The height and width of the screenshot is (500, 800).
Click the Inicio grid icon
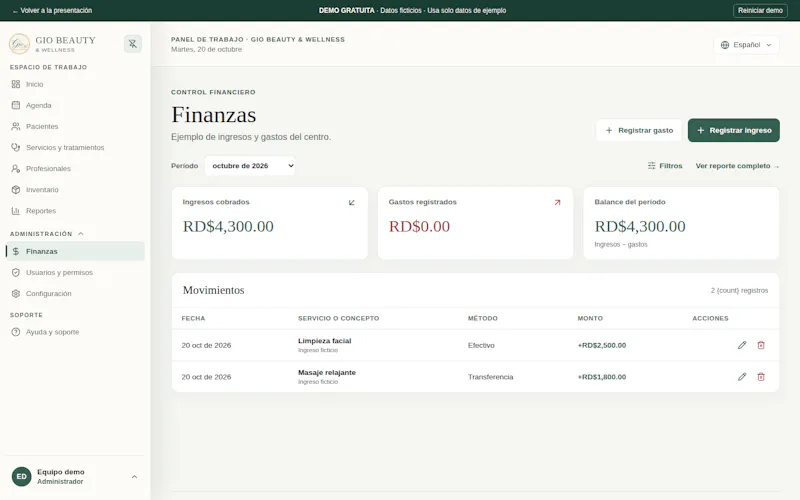[x=16, y=84]
